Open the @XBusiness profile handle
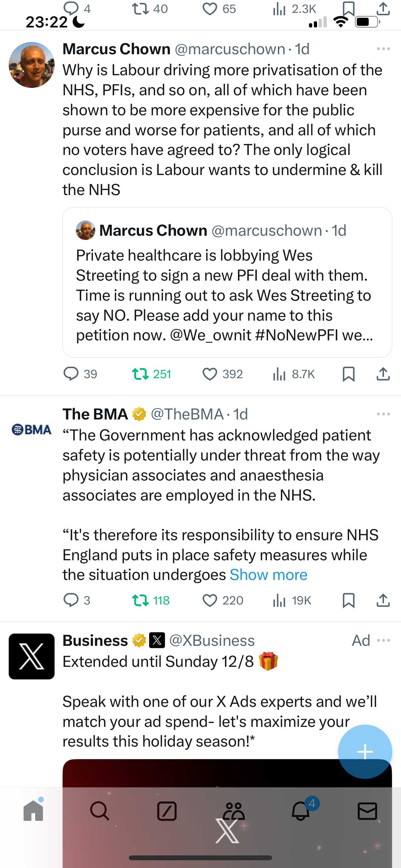The width and height of the screenshot is (401, 868). click(x=211, y=640)
